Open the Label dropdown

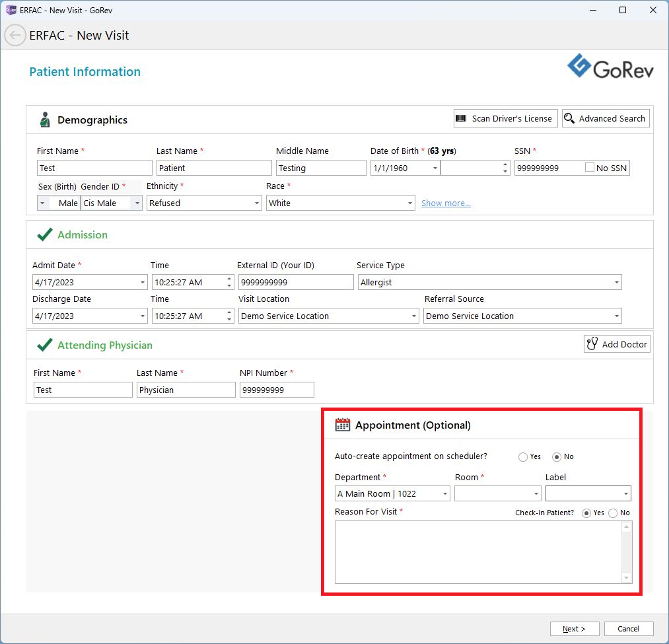point(626,494)
